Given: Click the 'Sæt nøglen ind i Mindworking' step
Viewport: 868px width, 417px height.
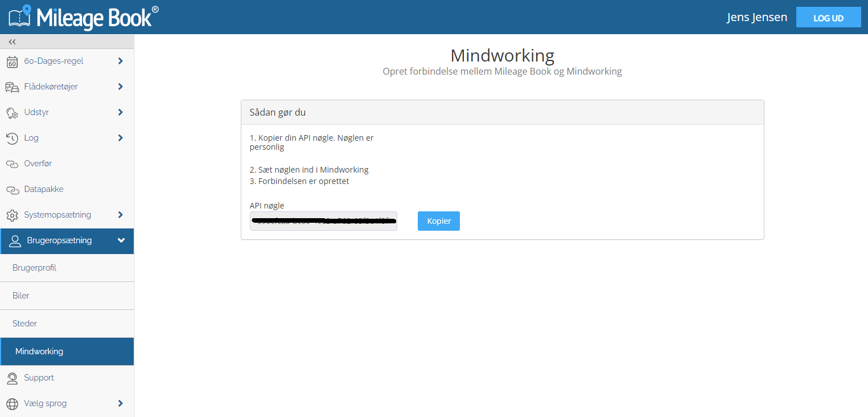Looking at the screenshot, I should [309, 170].
